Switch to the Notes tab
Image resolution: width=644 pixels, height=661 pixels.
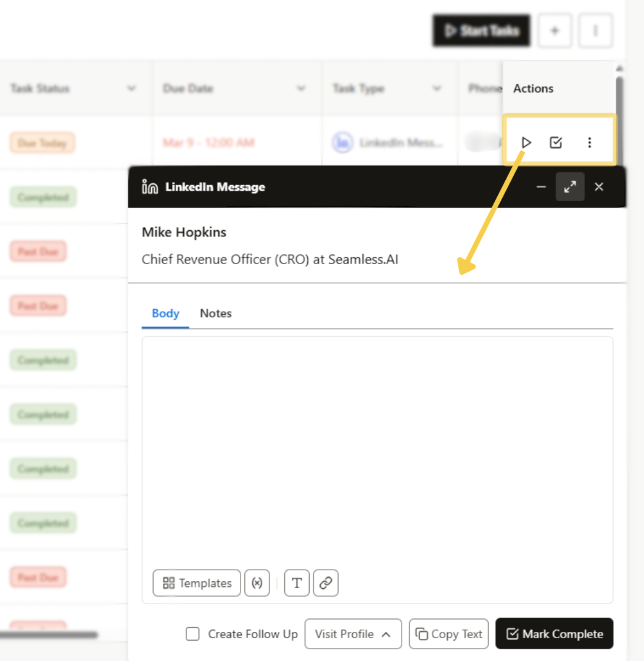215,314
